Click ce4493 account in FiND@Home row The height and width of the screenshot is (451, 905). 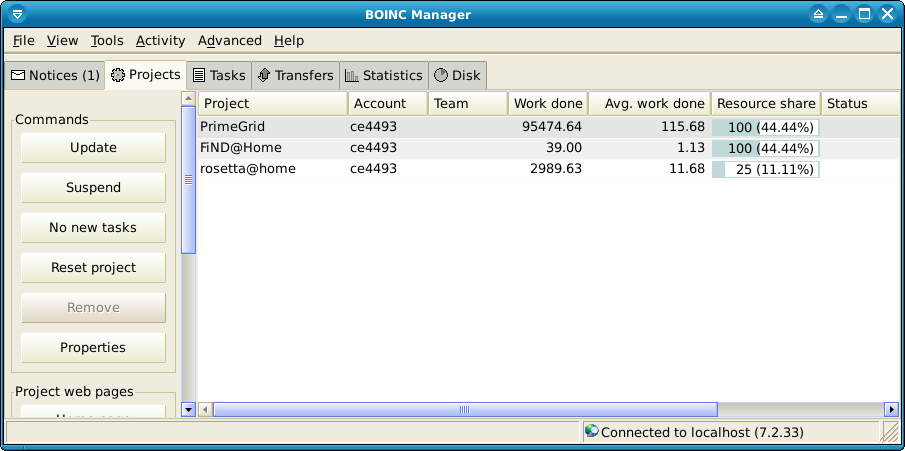click(373, 148)
